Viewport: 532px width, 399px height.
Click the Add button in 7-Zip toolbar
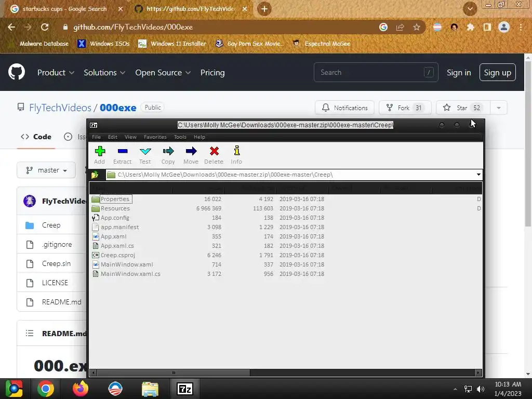click(x=99, y=155)
